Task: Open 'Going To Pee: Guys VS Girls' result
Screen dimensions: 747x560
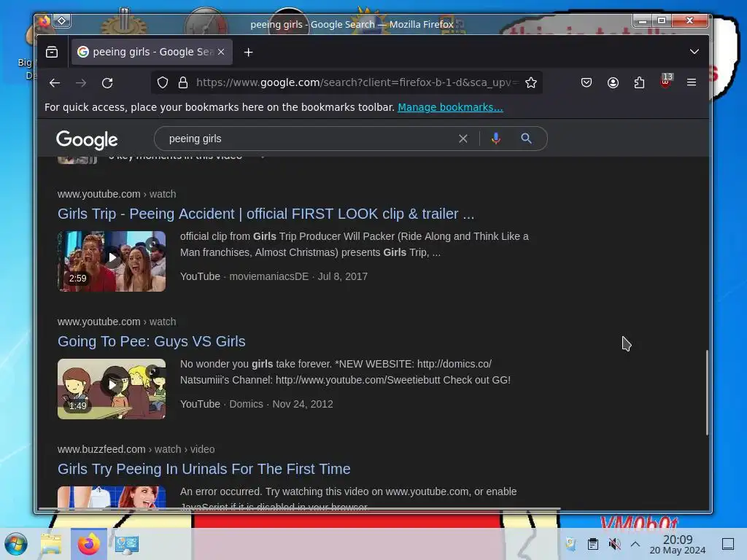Action: [x=152, y=341]
